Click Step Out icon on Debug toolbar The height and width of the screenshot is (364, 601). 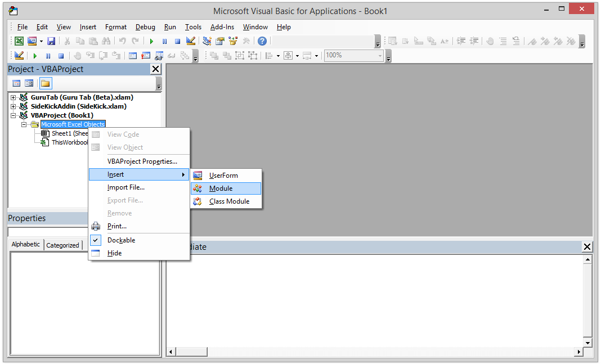(116, 56)
